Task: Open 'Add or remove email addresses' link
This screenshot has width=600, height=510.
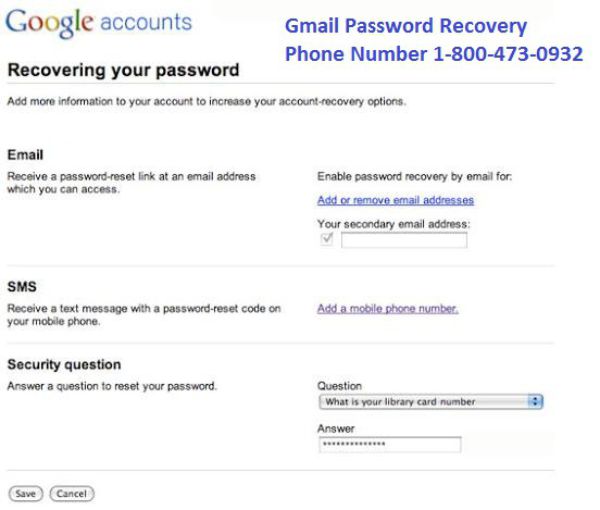Action: (395, 200)
